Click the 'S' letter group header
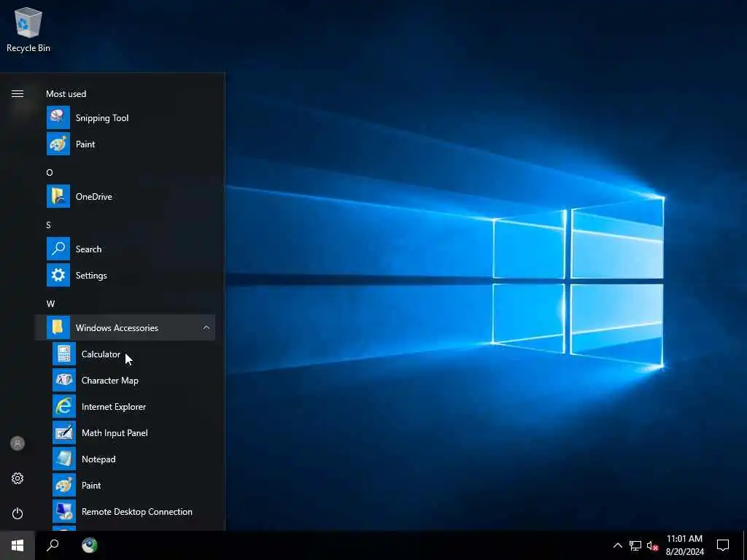This screenshot has height=560, width=747. [49, 225]
